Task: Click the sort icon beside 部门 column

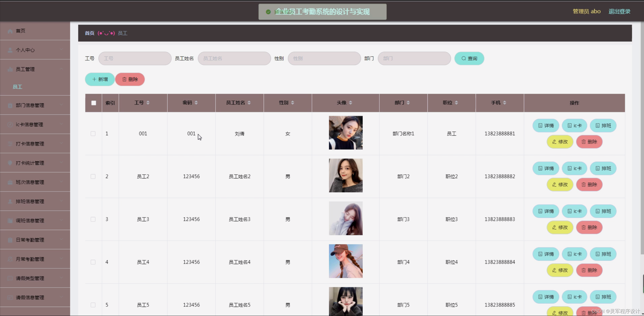Action: point(408,103)
